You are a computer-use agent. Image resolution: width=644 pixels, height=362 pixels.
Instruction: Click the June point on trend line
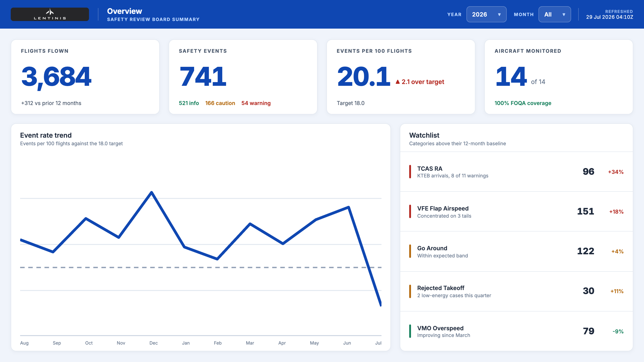pos(349,207)
